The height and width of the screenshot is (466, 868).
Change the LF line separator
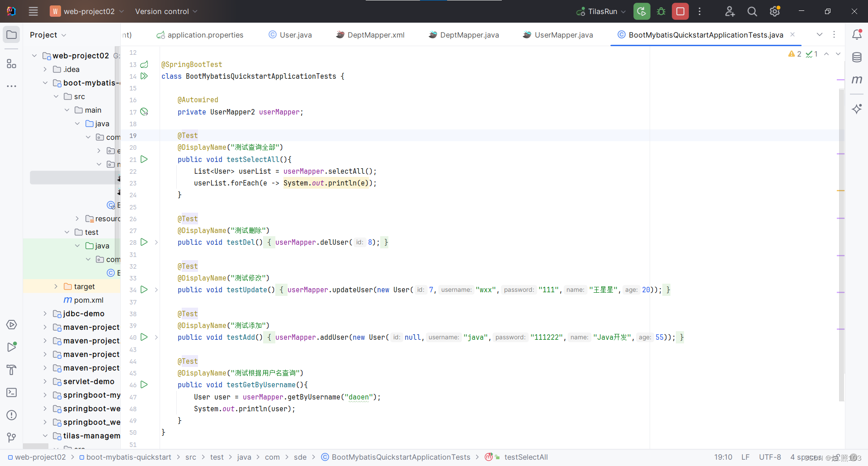click(745, 457)
